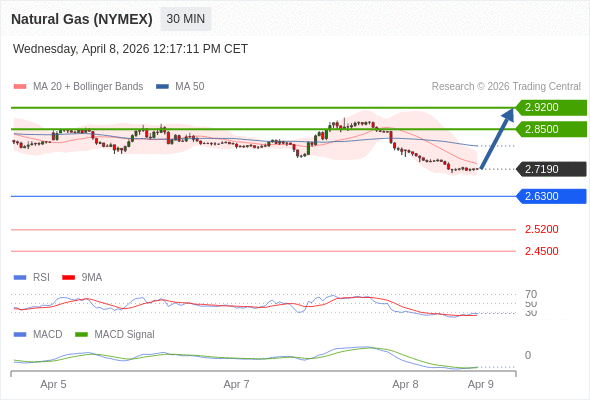Click the 9MA legend swatch
The image size is (590, 400).
[68, 278]
